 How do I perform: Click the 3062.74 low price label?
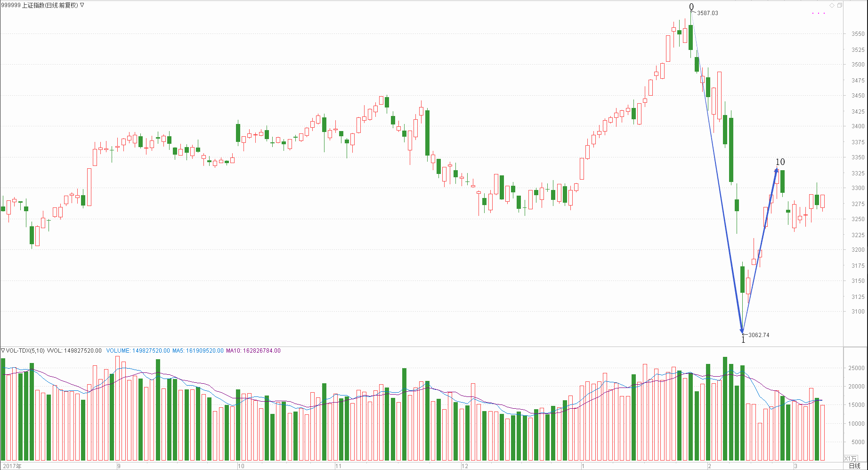[759, 335]
